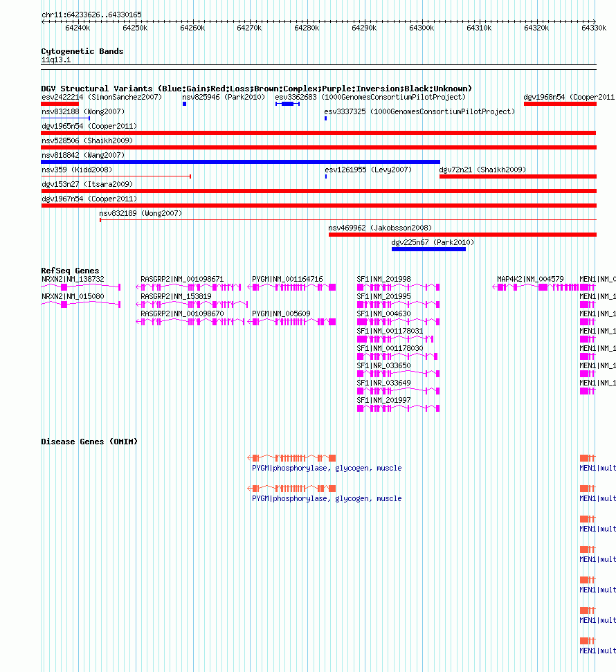Select the blue nsv818842 (Wang2007) gain bar
Viewport: 616px width, 672px height.
[240, 162]
